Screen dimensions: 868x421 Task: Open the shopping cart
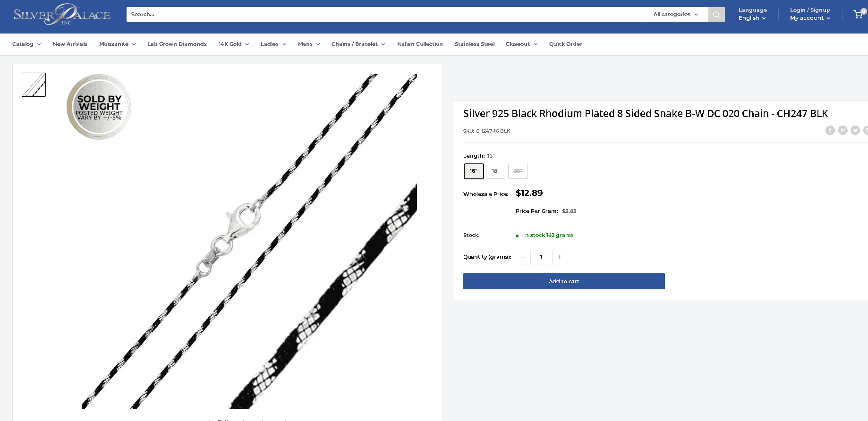[x=858, y=14]
